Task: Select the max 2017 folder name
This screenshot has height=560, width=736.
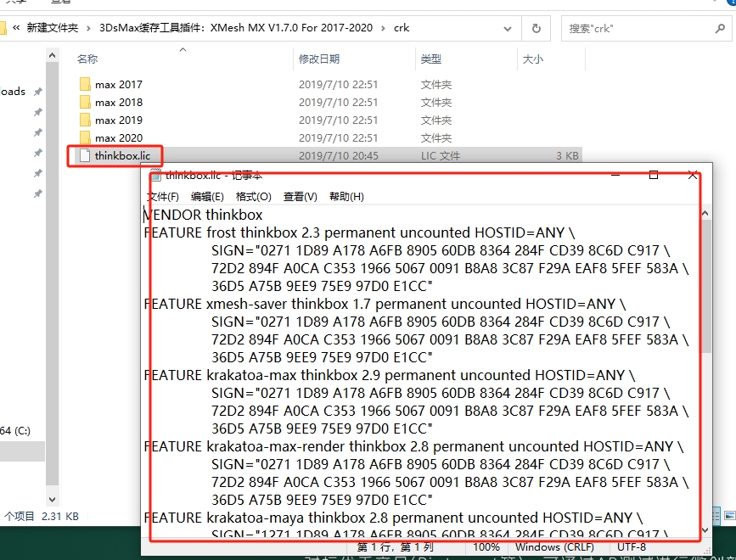Action: [x=119, y=84]
